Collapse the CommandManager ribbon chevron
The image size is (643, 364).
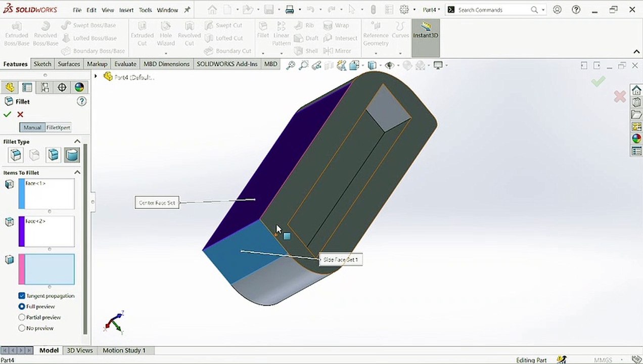(636, 52)
